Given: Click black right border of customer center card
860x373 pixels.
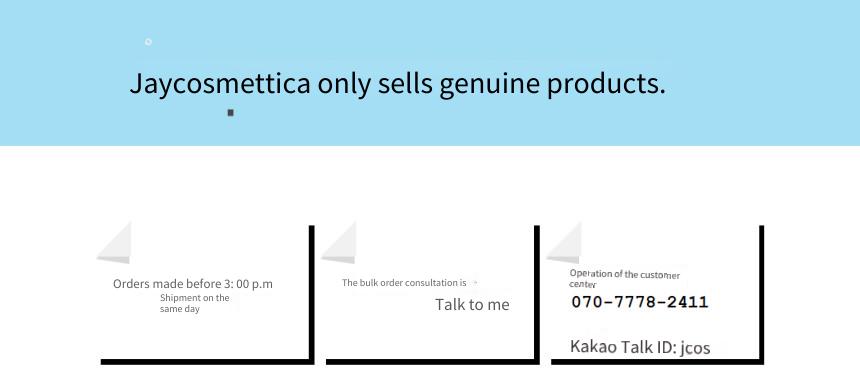Looking at the screenshot, I should [x=761, y=293].
